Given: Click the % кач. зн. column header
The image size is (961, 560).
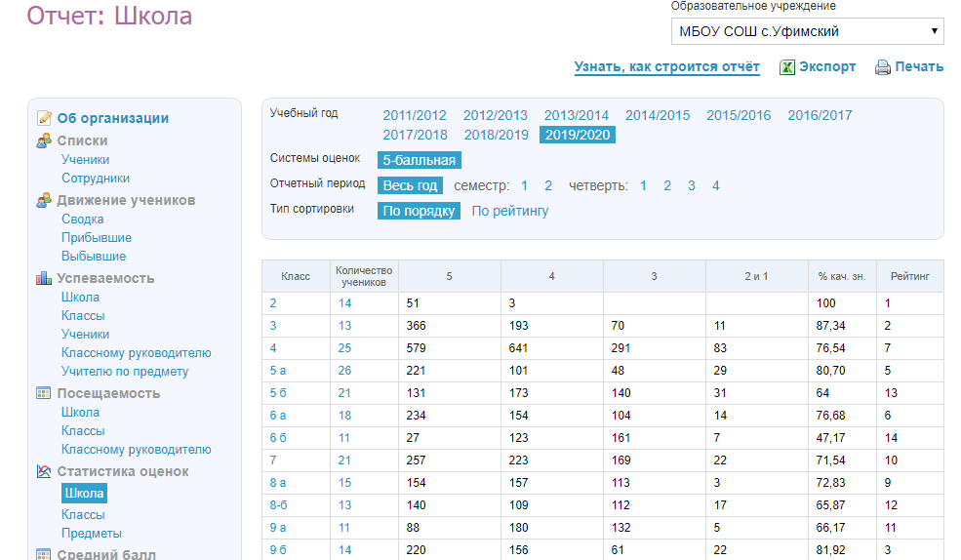Looking at the screenshot, I should pos(842,276).
